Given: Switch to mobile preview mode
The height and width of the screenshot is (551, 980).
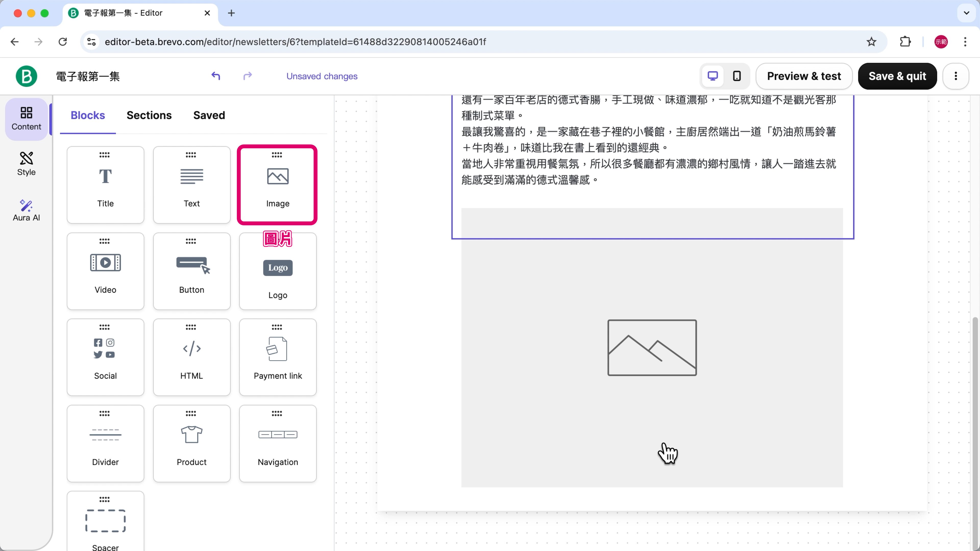Looking at the screenshot, I should (x=737, y=76).
